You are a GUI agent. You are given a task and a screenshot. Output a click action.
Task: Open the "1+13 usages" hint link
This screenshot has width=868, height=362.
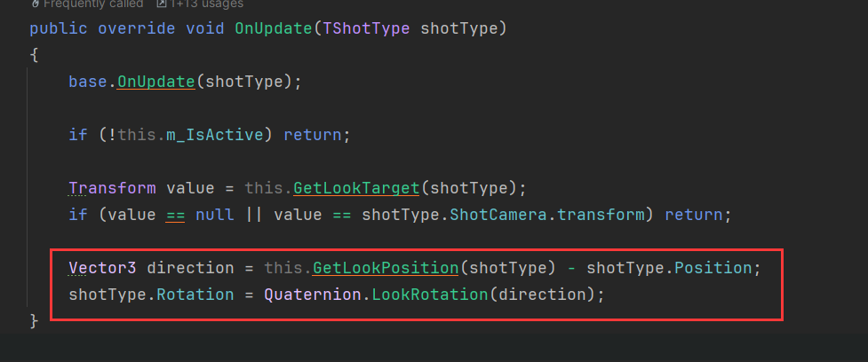[x=206, y=4]
